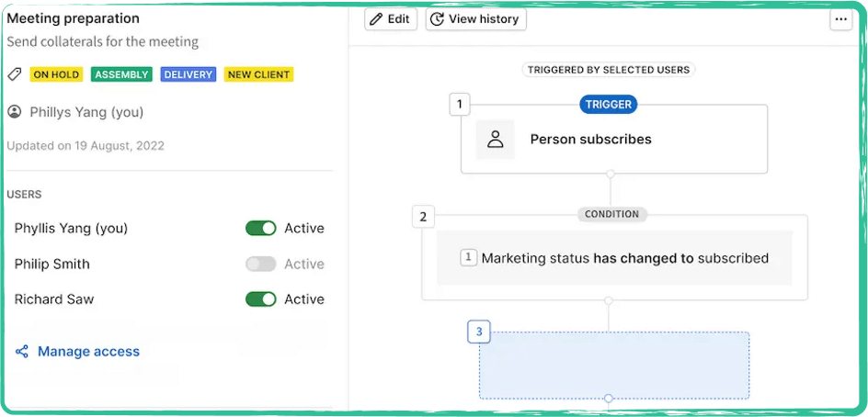The image size is (868, 417).
Task: Click the DELIVERY label tag
Action: 188,74
